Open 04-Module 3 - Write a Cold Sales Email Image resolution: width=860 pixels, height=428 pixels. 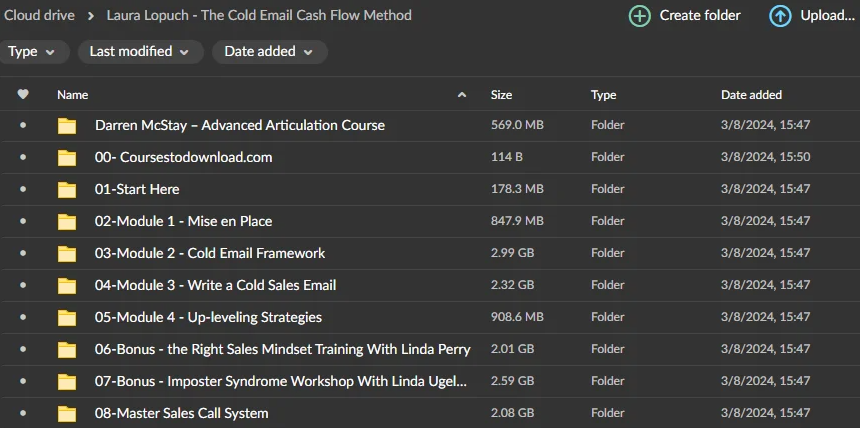216,285
